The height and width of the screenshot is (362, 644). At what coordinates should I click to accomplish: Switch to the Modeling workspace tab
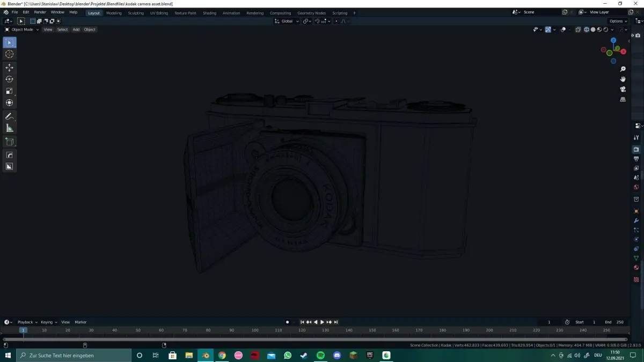click(114, 13)
